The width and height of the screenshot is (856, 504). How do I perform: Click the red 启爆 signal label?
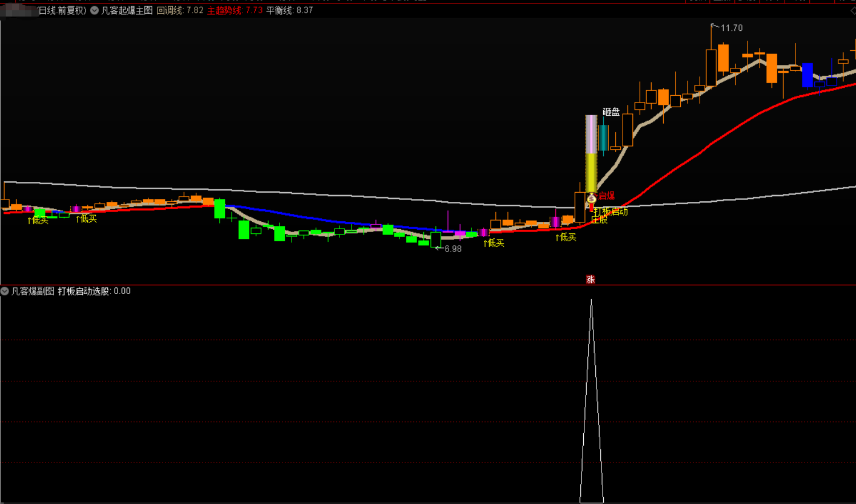607,196
